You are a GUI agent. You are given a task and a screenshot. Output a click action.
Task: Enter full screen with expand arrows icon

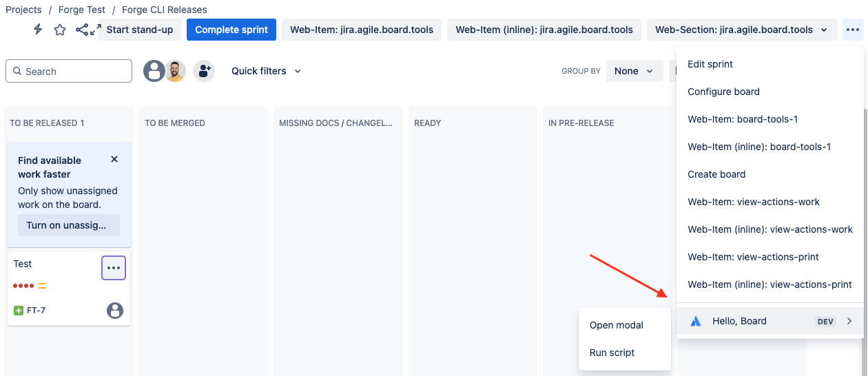point(96,30)
